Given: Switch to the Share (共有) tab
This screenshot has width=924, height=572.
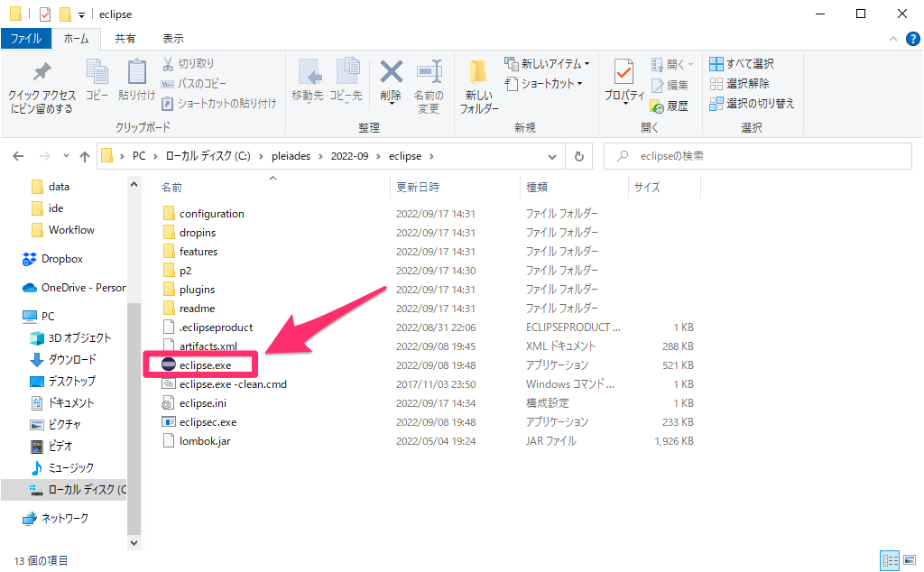Looking at the screenshot, I should tap(125, 39).
